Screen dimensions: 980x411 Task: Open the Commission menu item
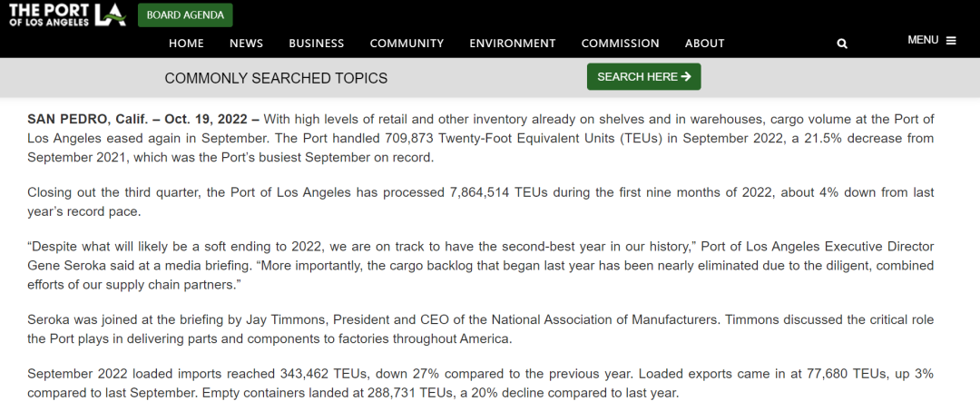point(620,44)
